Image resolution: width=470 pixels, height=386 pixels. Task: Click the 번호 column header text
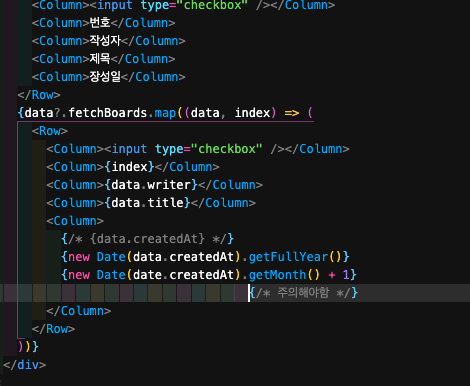point(100,23)
